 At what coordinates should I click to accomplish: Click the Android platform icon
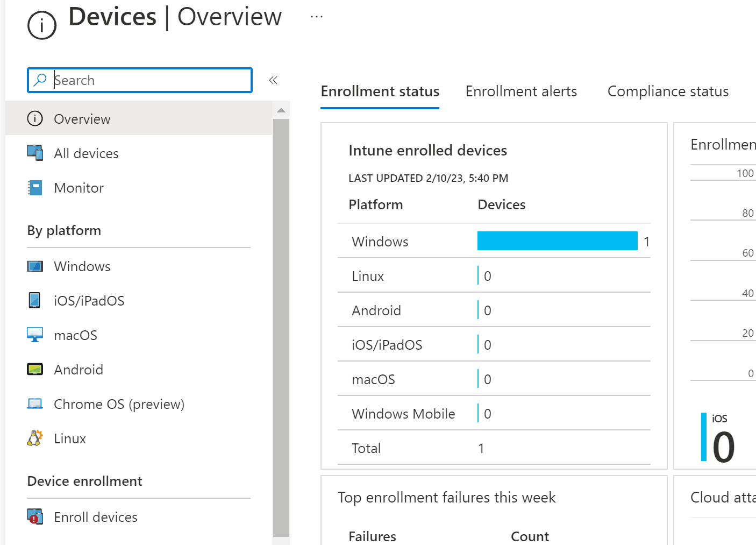coord(35,369)
